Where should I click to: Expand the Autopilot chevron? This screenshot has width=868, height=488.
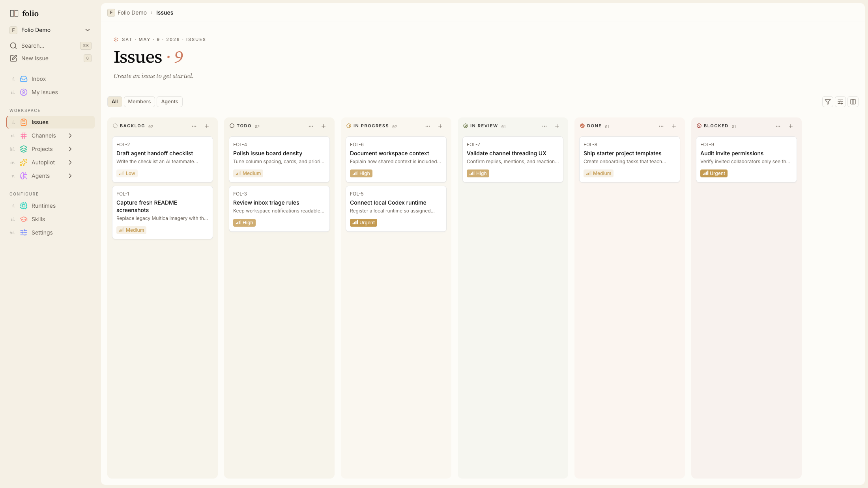point(70,162)
